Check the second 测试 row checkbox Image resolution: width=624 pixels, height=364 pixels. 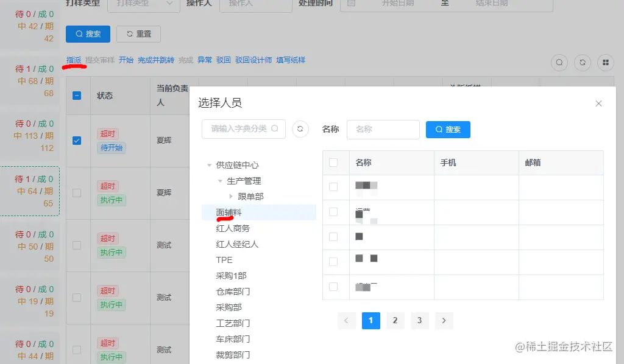(x=77, y=298)
